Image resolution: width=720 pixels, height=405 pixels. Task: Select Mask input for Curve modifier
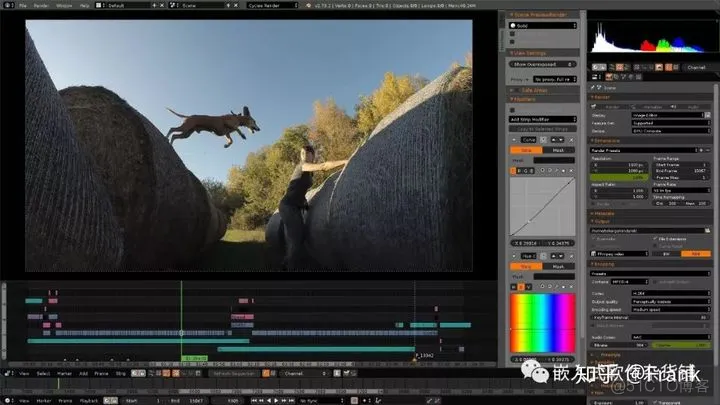pyautogui.click(x=558, y=150)
